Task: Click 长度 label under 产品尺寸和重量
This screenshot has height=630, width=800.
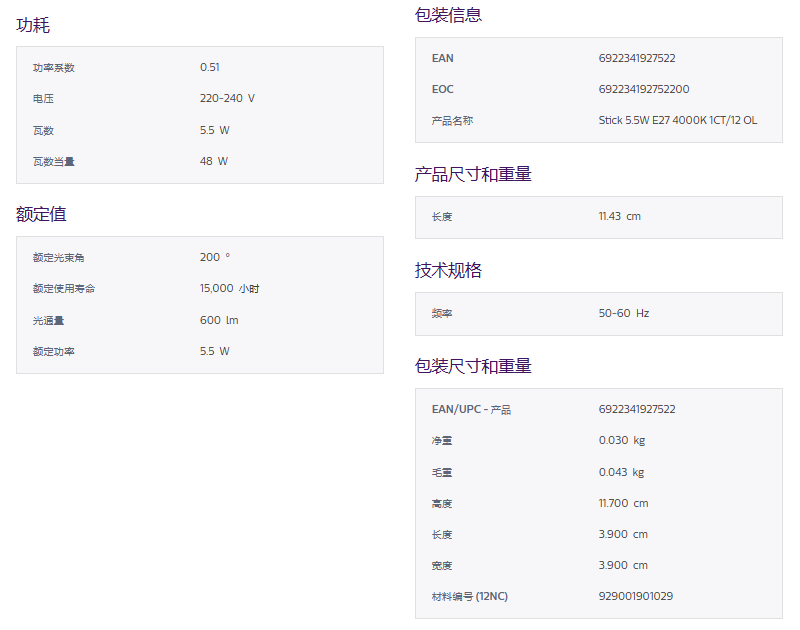Action: click(442, 216)
